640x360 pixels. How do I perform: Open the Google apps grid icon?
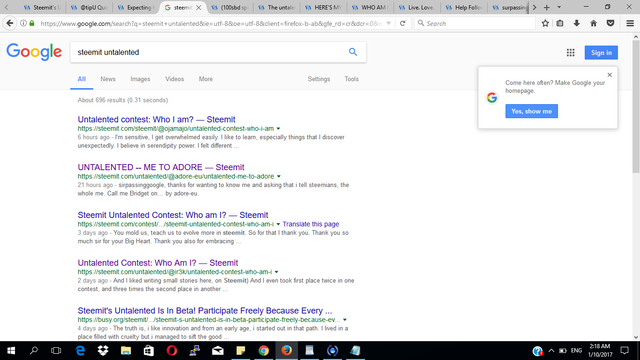tap(571, 52)
